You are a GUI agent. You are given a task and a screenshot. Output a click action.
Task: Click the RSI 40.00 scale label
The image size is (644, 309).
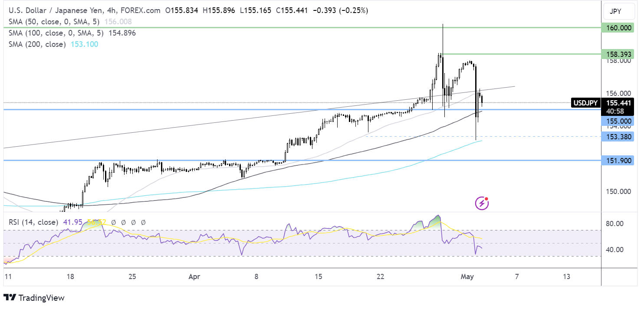pos(614,250)
